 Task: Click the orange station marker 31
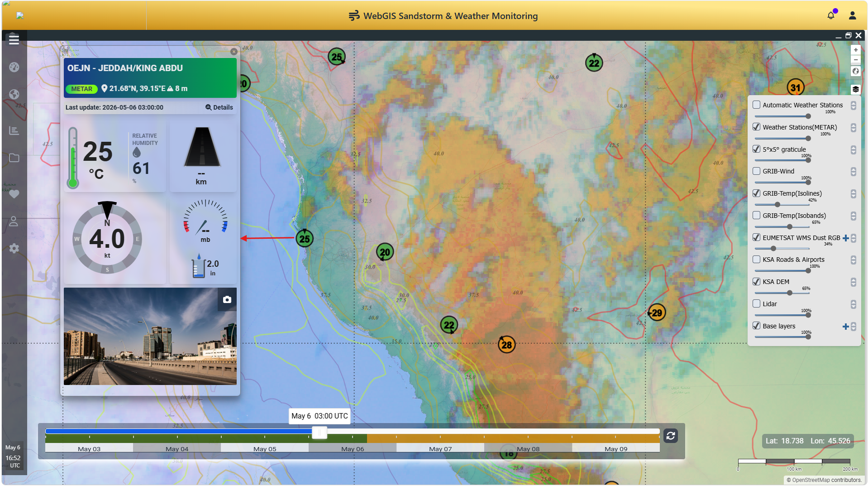(x=796, y=87)
